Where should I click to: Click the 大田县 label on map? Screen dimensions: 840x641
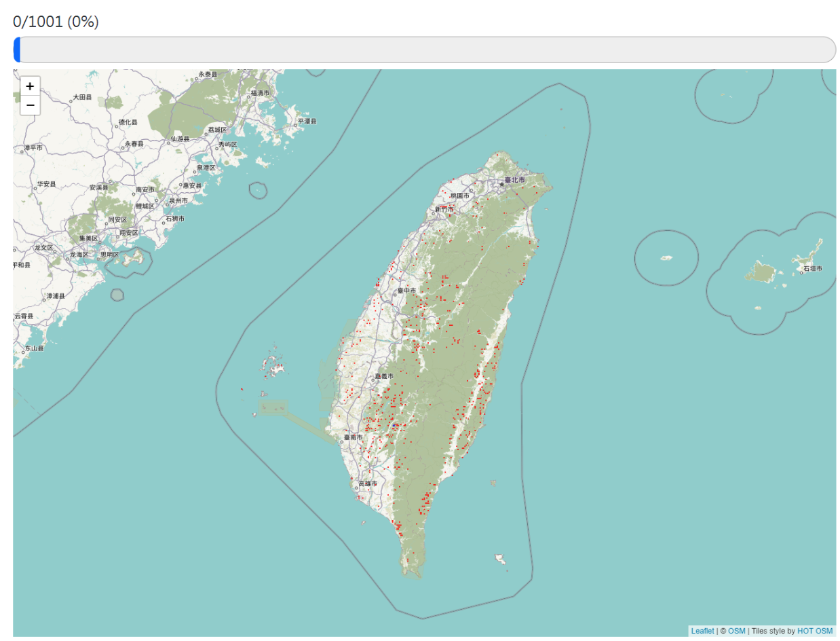pos(82,98)
